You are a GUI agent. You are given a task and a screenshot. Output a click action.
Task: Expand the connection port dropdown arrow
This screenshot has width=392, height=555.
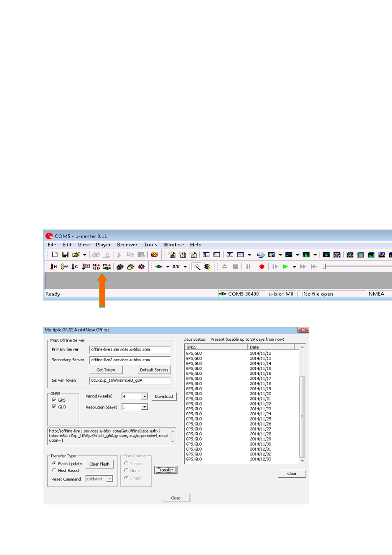coord(168,266)
